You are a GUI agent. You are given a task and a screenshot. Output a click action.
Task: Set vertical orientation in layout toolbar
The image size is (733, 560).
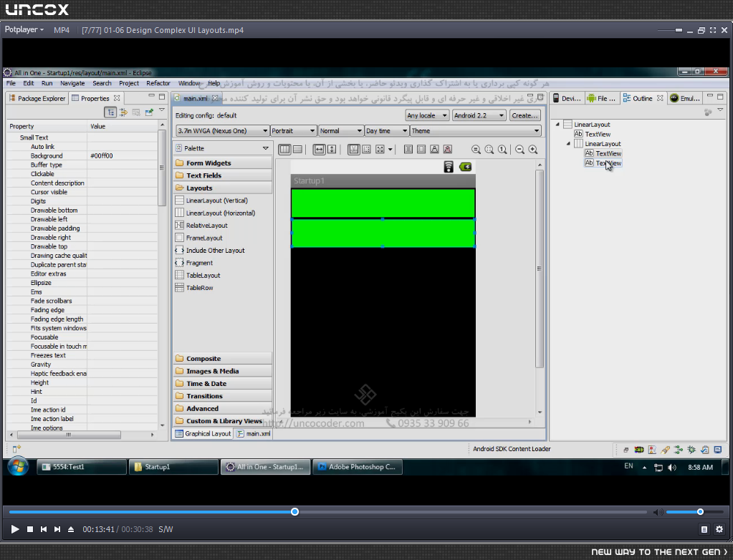(x=297, y=150)
